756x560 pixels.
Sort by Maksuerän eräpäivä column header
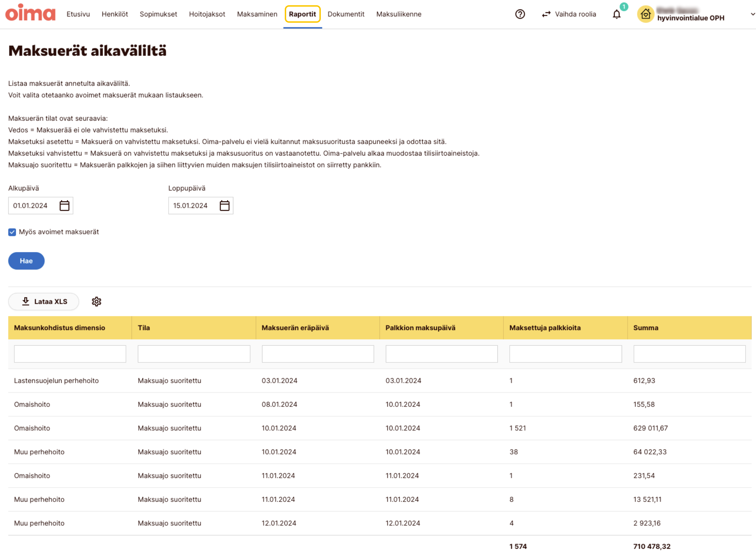pos(295,328)
